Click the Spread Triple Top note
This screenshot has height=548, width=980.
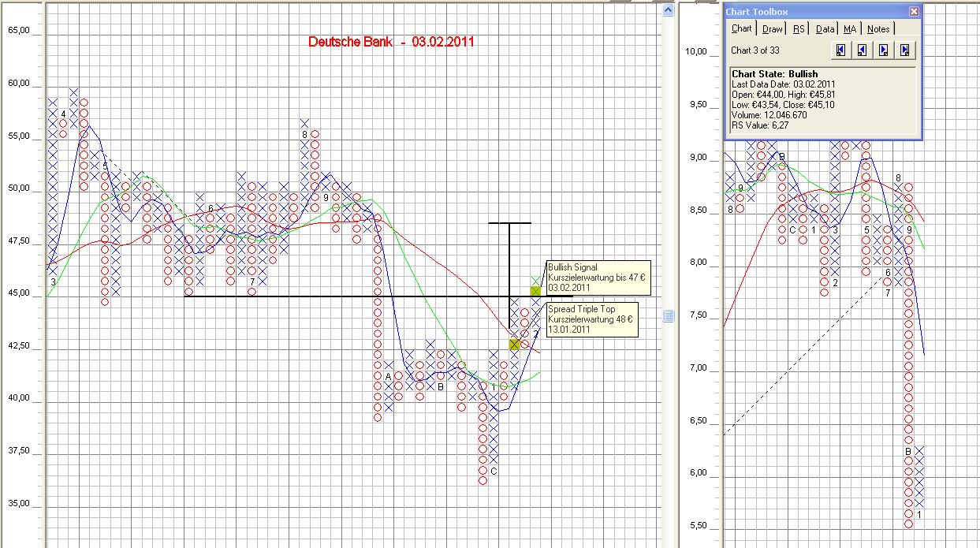tap(591, 319)
